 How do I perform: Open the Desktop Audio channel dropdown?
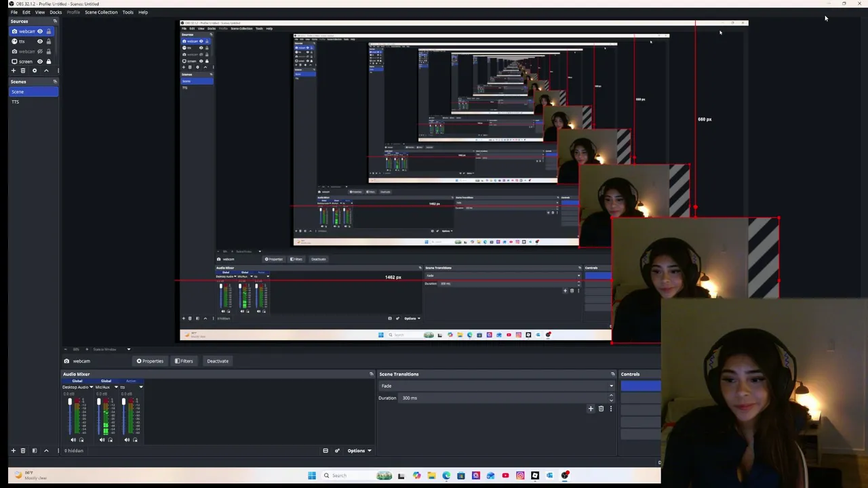coord(92,387)
